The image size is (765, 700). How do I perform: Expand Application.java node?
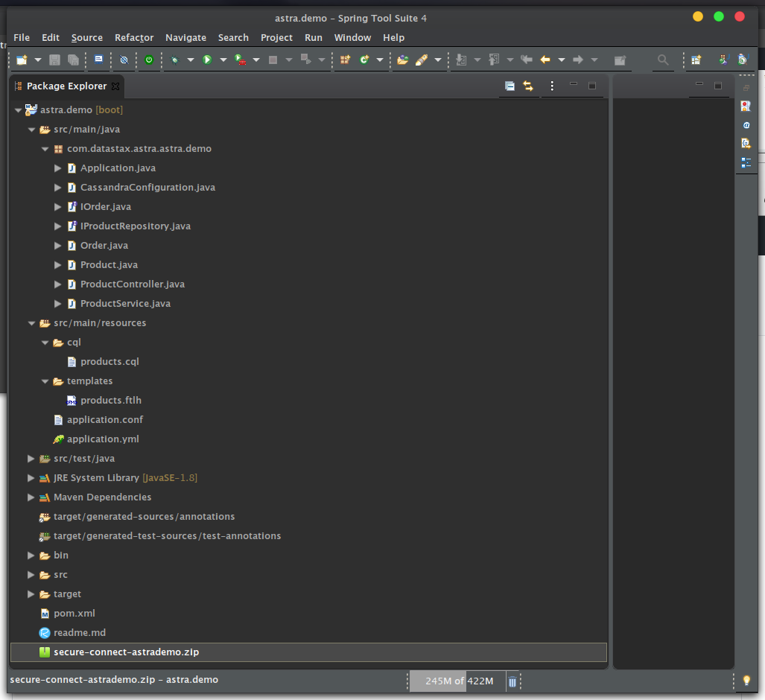pyautogui.click(x=57, y=168)
